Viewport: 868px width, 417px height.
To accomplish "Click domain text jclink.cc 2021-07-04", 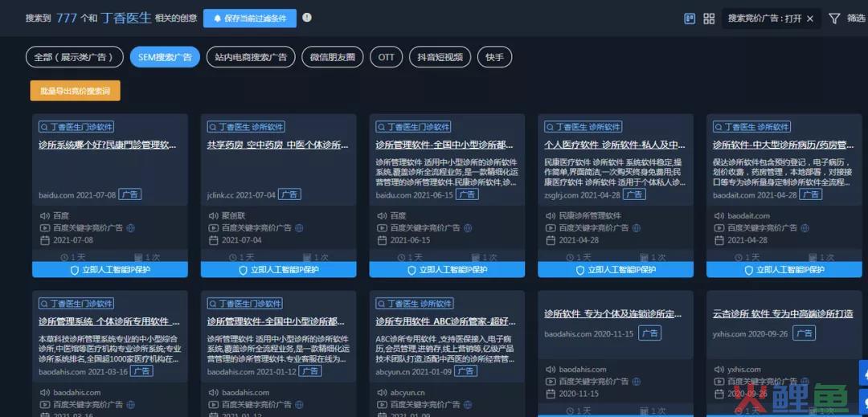I will 241,195.
